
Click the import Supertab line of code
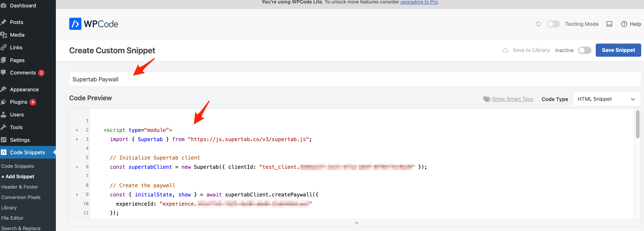point(211,139)
